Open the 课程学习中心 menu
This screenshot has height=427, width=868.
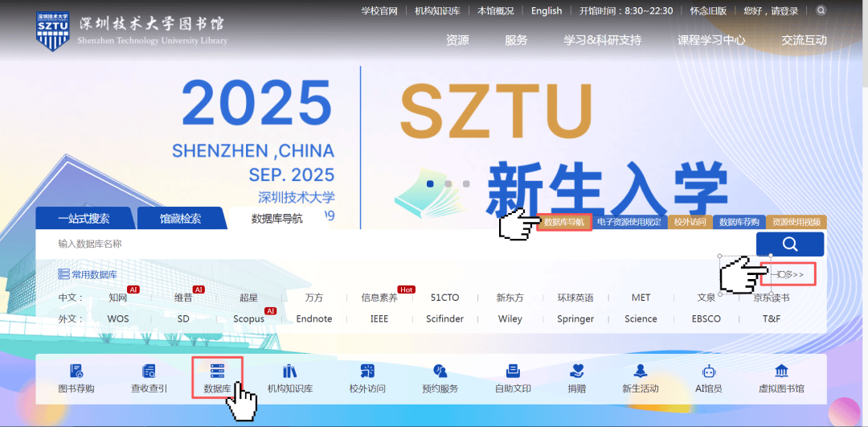[x=711, y=40]
